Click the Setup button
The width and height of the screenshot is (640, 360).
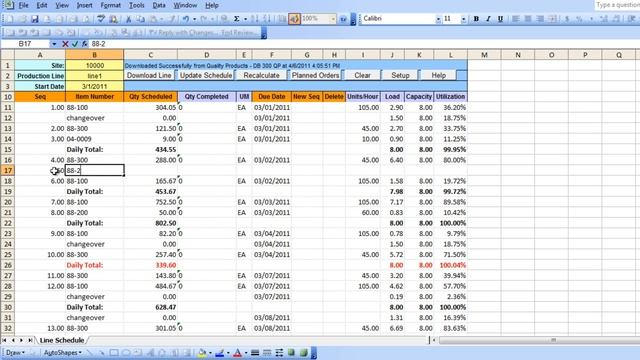(400, 76)
